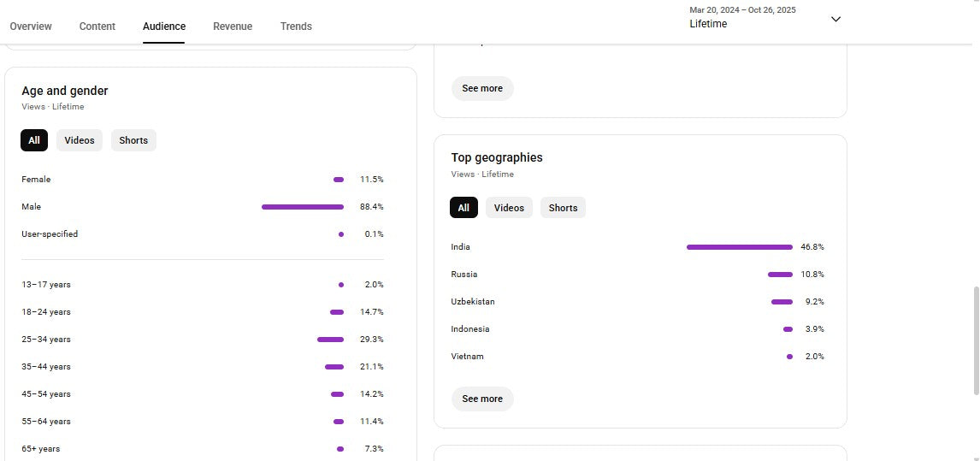Select the Trends tab
980x461 pixels.
(x=296, y=27)
